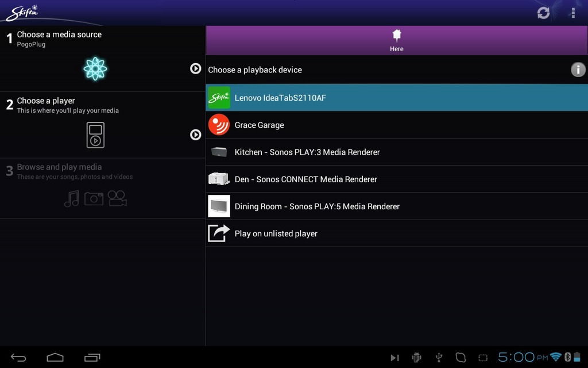The height and width of the screenshot is (368, 588).
Task: Open recent apps switcher
Action: point(92,358)
